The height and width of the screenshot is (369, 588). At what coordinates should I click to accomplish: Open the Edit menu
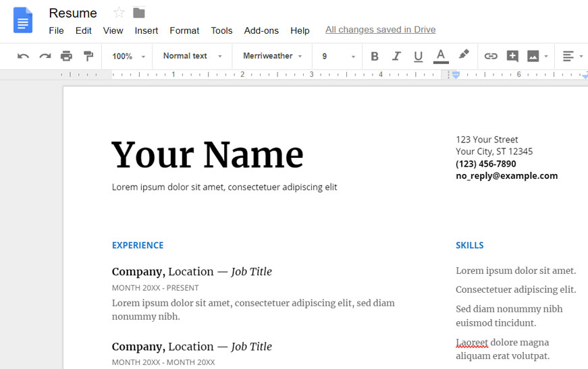point(83,31)
